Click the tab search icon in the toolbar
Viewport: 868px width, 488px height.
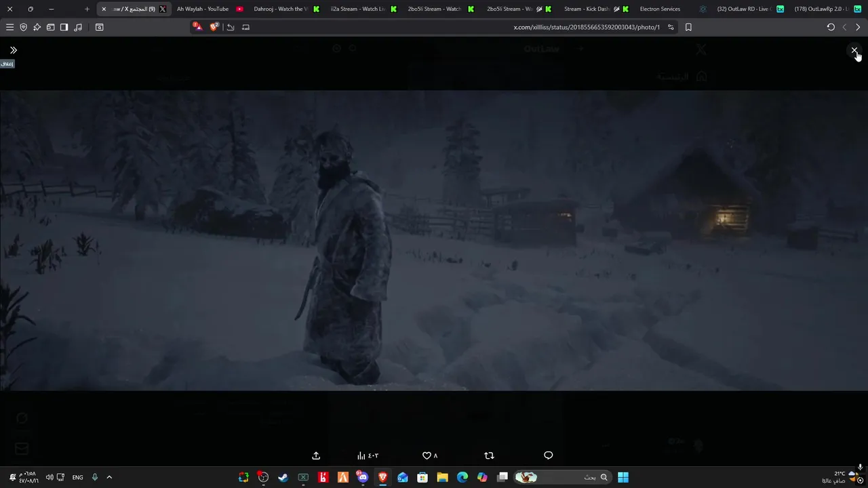(99, 27)
